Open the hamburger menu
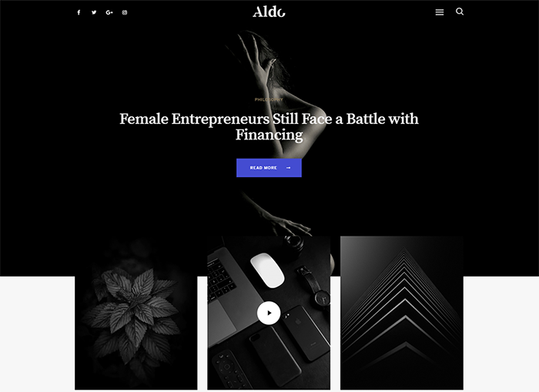The height and width of the screenshot is (392, 539). point(440,12)
